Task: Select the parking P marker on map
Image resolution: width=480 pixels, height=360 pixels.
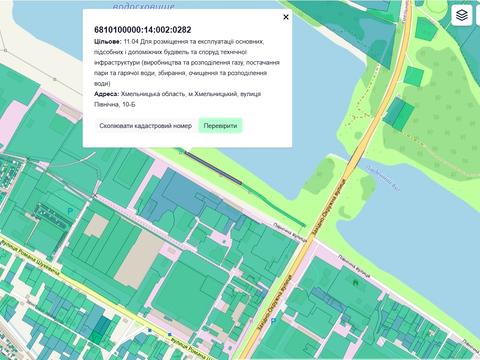Action: coord(70,211)
